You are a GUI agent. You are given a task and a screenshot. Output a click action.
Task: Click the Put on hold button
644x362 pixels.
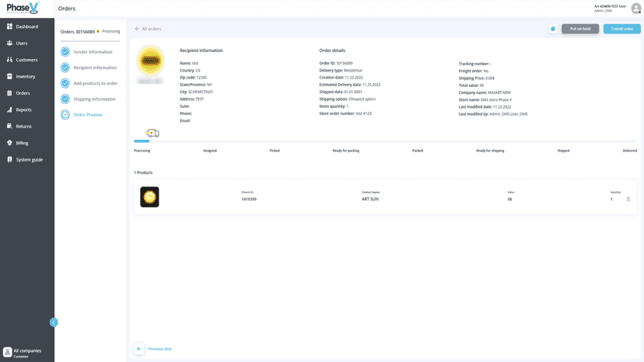coord(580,29)
